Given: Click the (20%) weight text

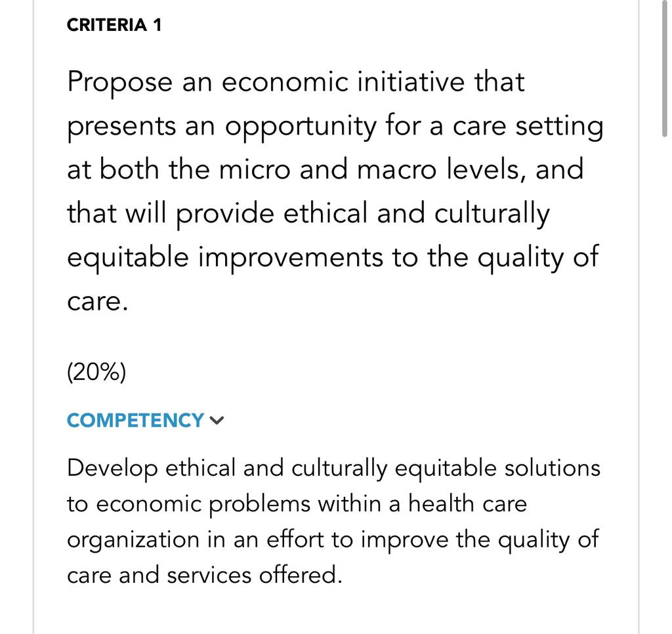Looking at the screenshot, I should pos(96,371).
